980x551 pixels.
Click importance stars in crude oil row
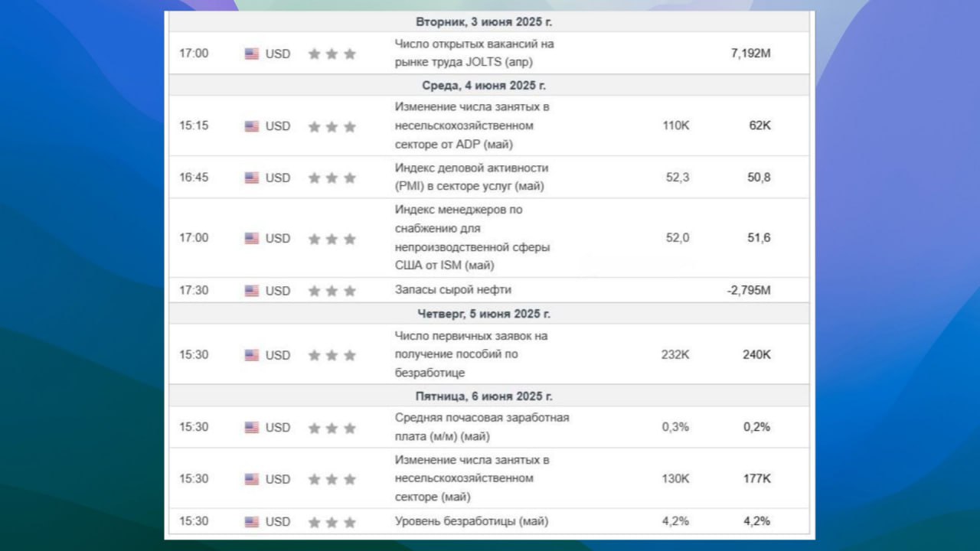coord(332,291)
